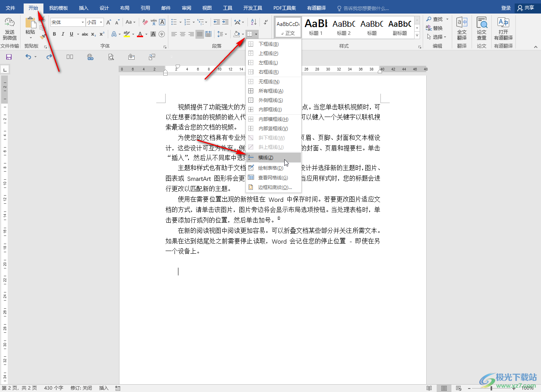The width and height of the screenshot is (541, 392).
Task: Switch to the Layout (布局) tab
Action: click(x=125, y=8)
